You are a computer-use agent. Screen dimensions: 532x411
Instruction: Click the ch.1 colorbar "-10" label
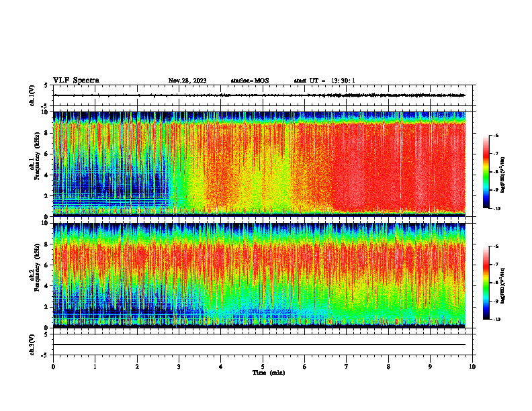coord(496,208)
